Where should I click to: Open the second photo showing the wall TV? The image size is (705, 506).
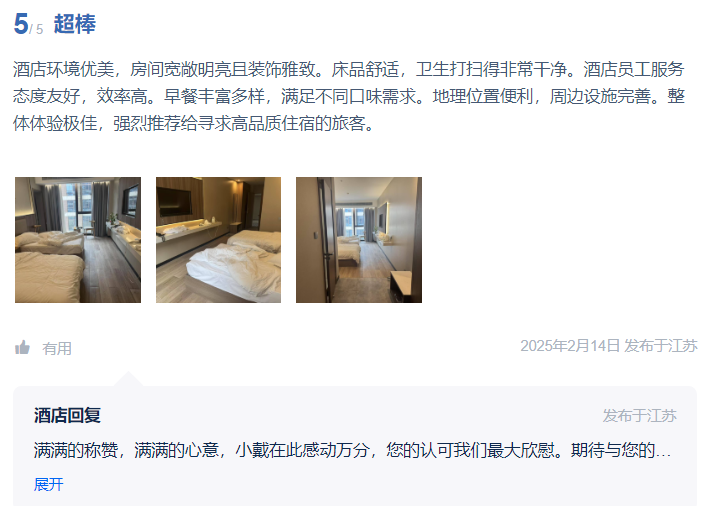219,240
